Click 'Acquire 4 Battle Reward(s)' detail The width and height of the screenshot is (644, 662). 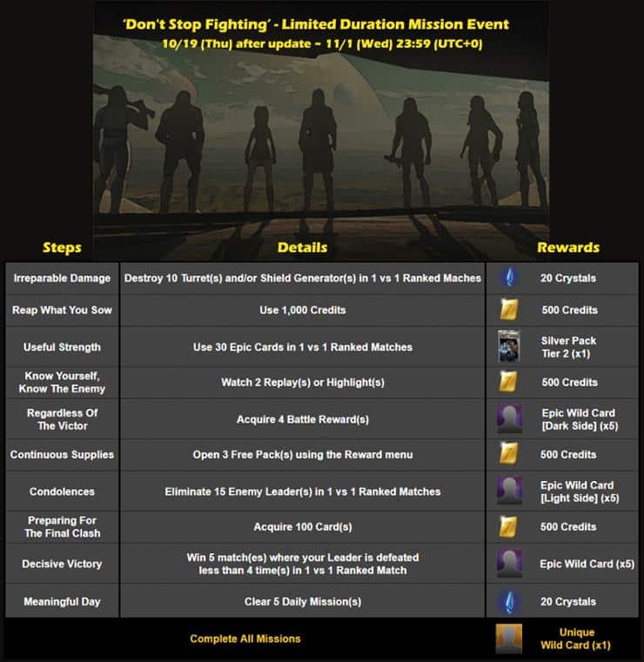click(x=302, y=419)
